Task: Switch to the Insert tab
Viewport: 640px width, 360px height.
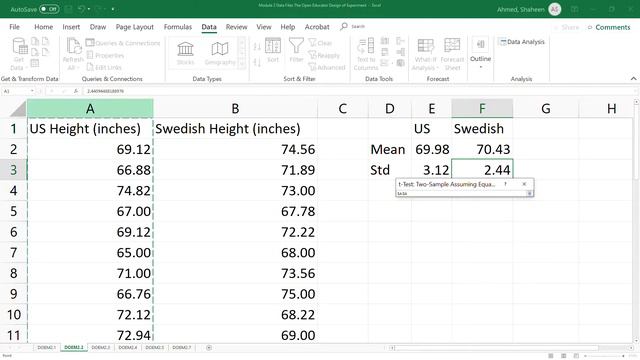Action: [x=71, y=27]
